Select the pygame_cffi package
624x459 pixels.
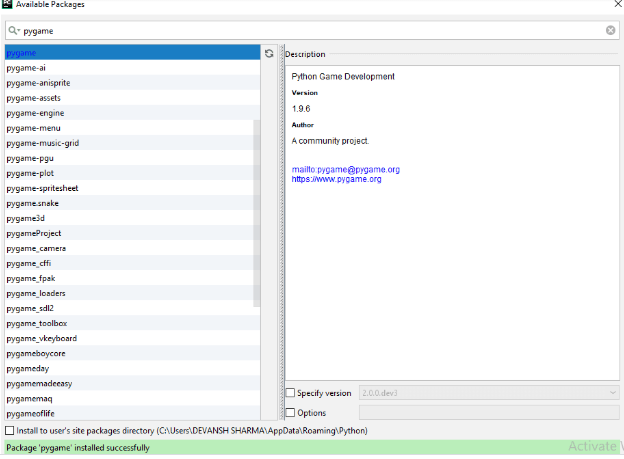pyautogui.click(x=133, y=264)
